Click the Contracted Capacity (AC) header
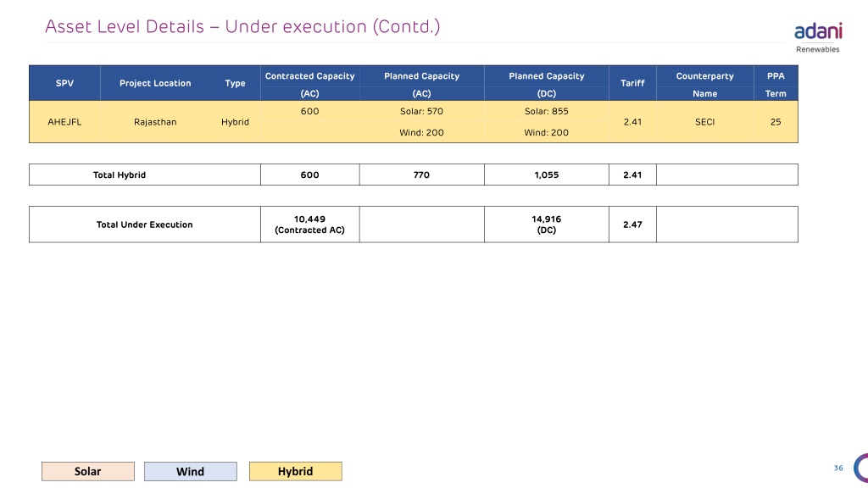Screen dimensions: 868x488 pos(310,84)
